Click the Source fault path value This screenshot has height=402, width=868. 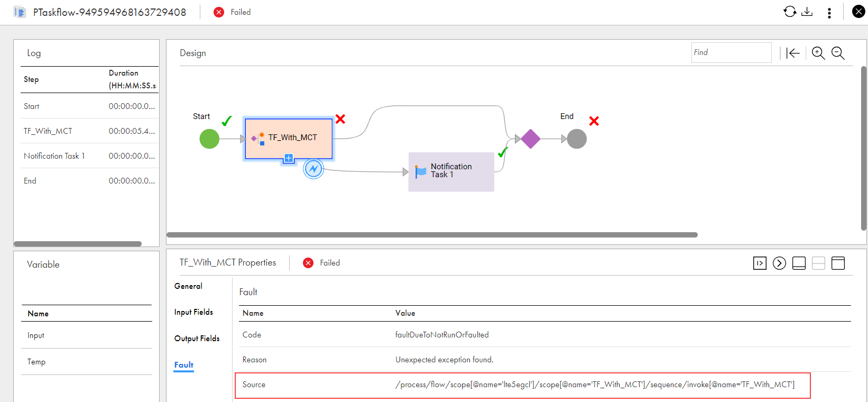click(595, 385)
